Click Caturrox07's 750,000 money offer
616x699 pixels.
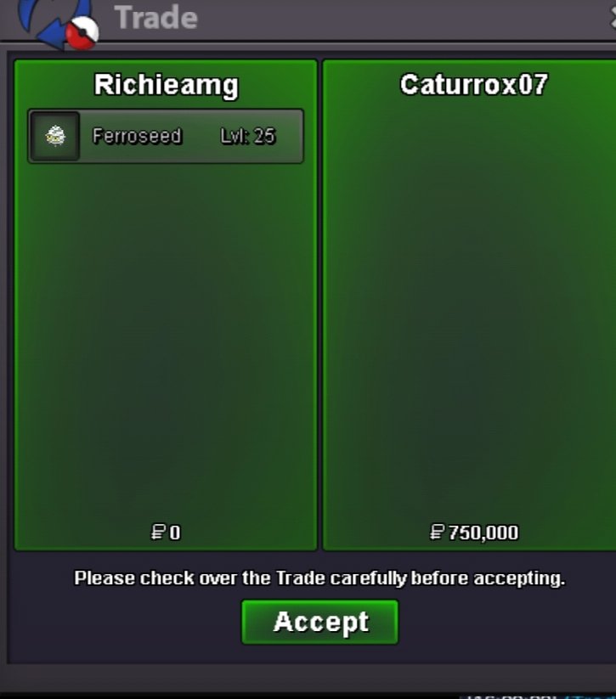(x=483, y=533)
